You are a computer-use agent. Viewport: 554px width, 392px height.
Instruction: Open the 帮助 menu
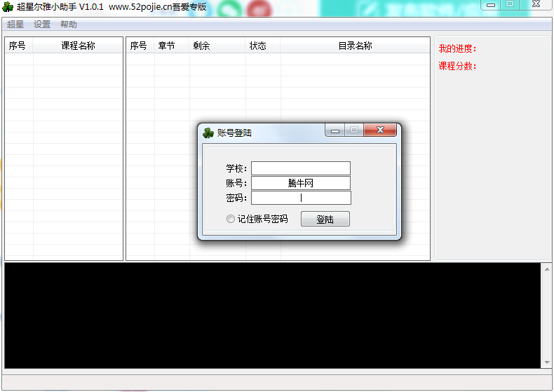(x=69, y=25)
